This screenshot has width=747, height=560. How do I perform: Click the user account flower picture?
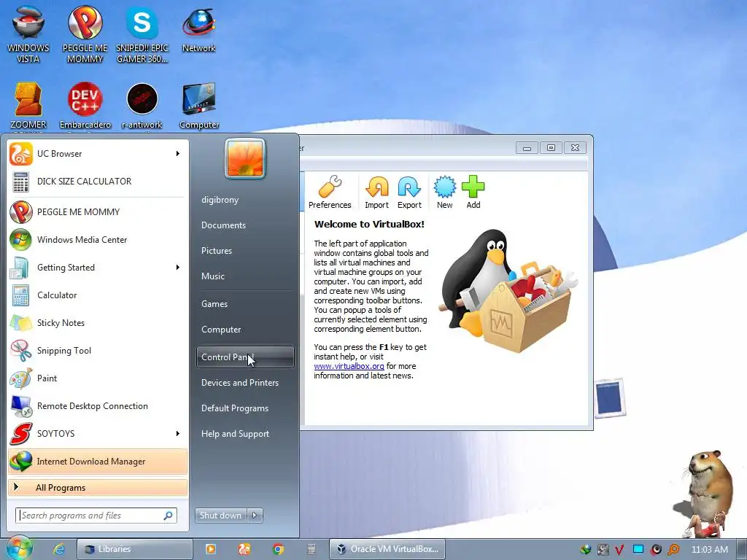(245, 158)
